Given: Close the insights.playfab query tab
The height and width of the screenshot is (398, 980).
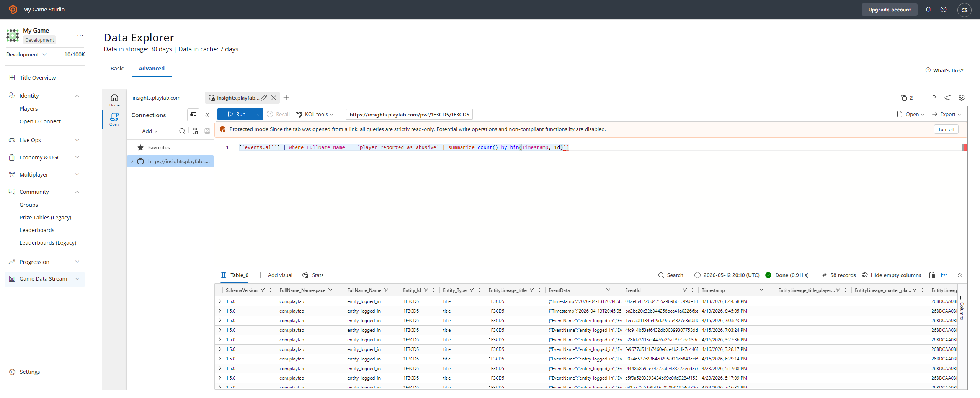Looking at the screenshot, I should coord(274,98).
